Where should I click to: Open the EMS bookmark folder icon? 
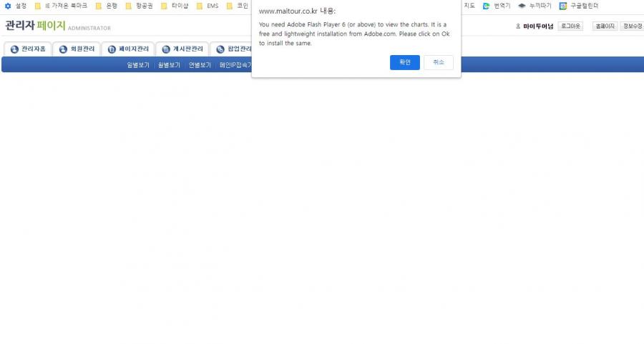click(200, 6)
